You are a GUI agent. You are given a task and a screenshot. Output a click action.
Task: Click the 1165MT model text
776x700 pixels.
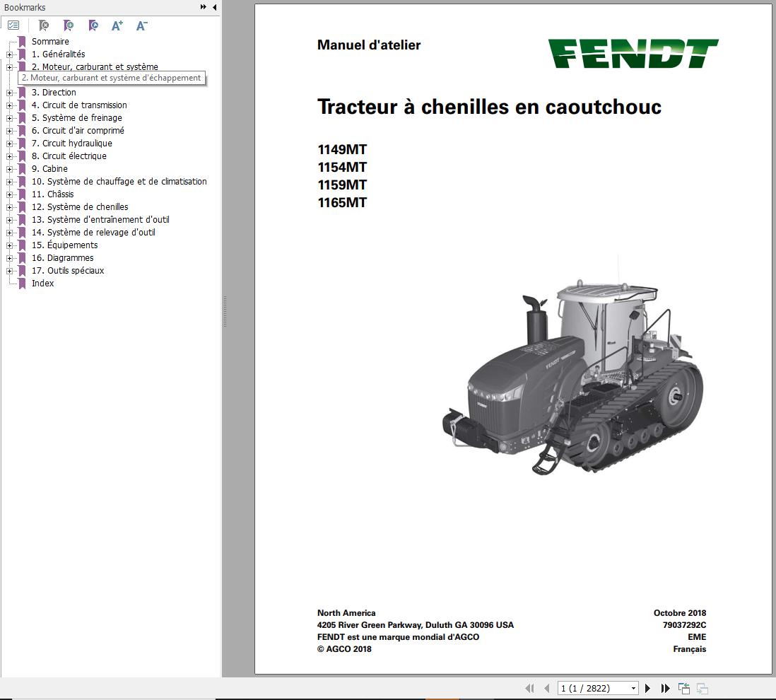(342, 202)
